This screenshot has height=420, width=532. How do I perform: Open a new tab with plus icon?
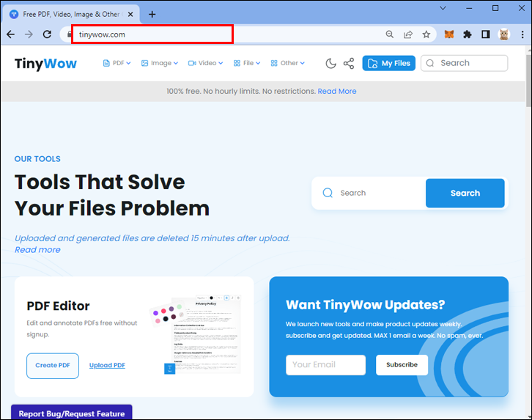click(x=152, y=14)
